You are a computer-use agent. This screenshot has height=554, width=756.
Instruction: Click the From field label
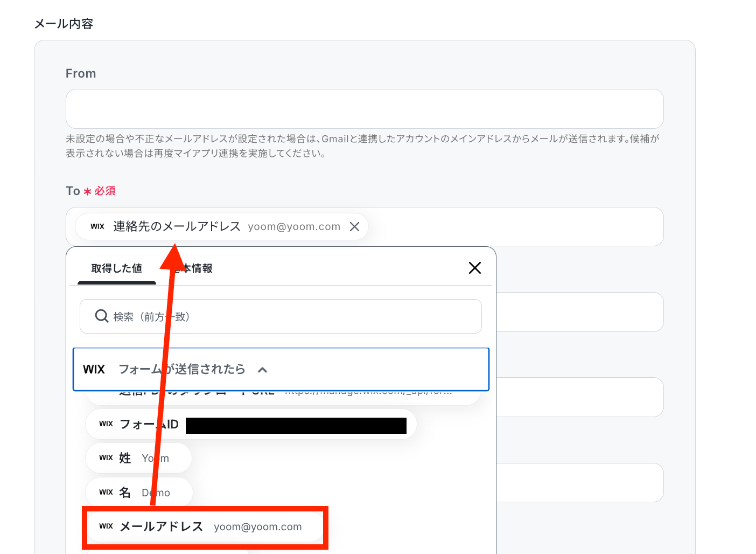click(81, 73)
